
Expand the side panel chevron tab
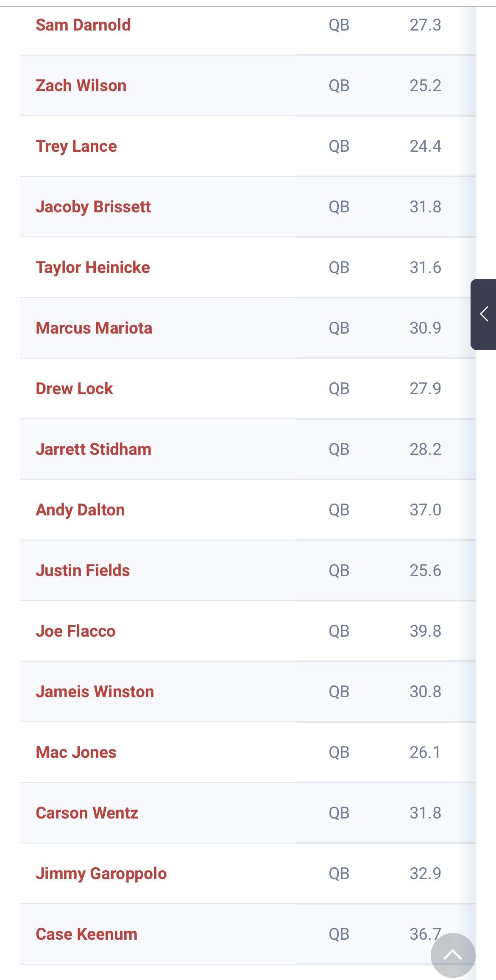(484, 314)
